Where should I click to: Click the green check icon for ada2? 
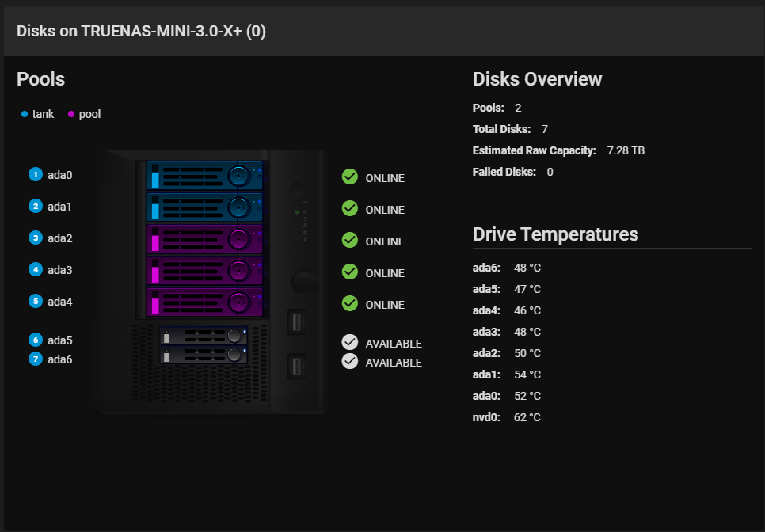click(x=350, y=241)
